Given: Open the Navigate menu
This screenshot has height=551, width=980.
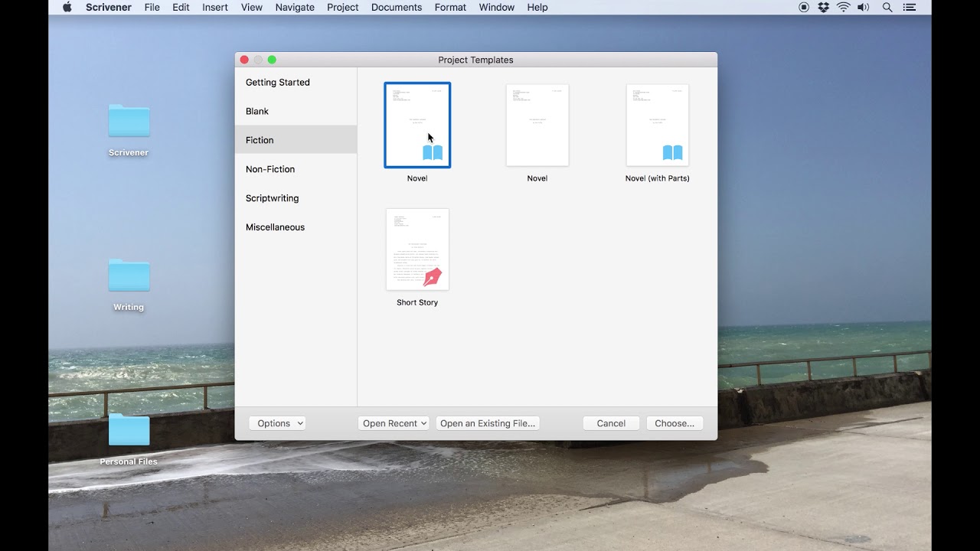Looking at the screenshot, I should point(295,7).
